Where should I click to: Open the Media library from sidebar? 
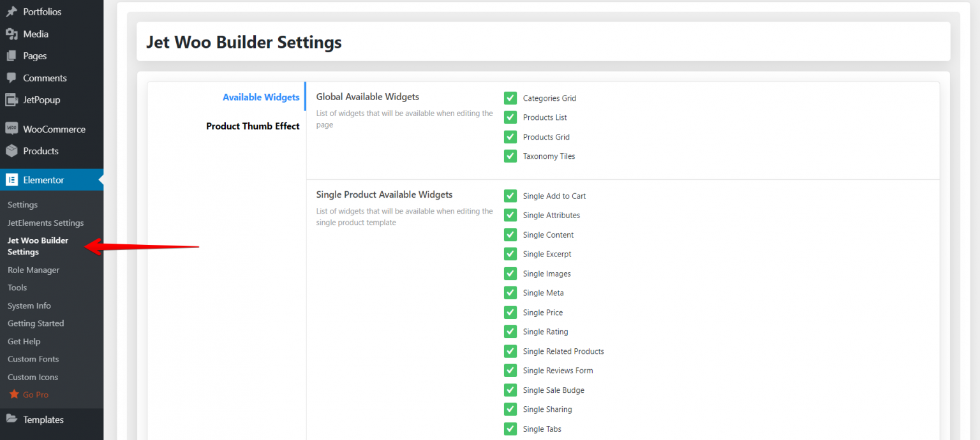pos(34,33)
